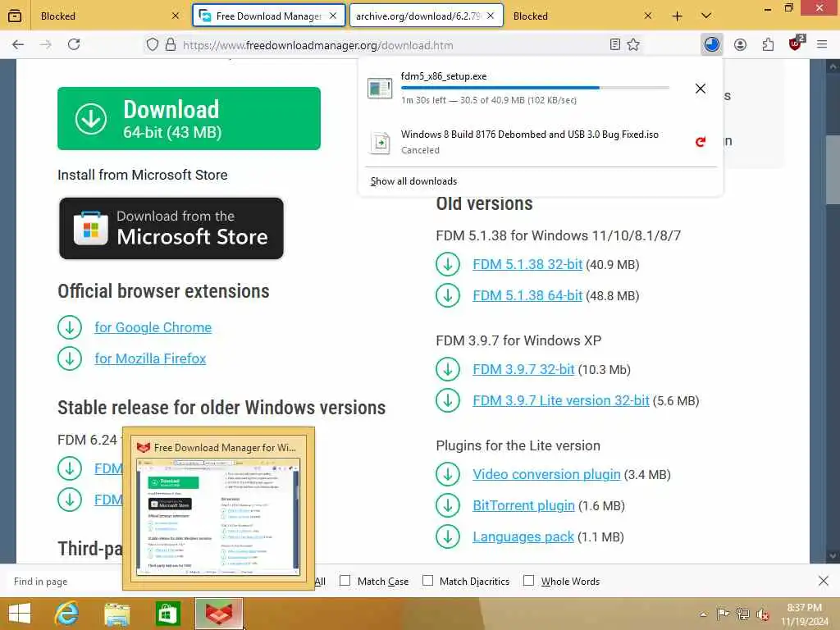Click download arrow icon beside for Mozilla Firefox

(70, 358)
